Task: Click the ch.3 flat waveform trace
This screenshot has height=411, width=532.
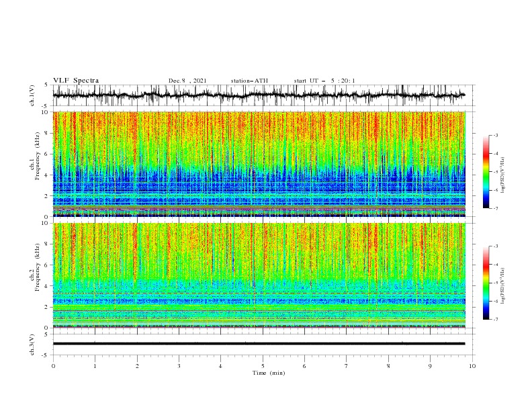Action: (259, 344)
